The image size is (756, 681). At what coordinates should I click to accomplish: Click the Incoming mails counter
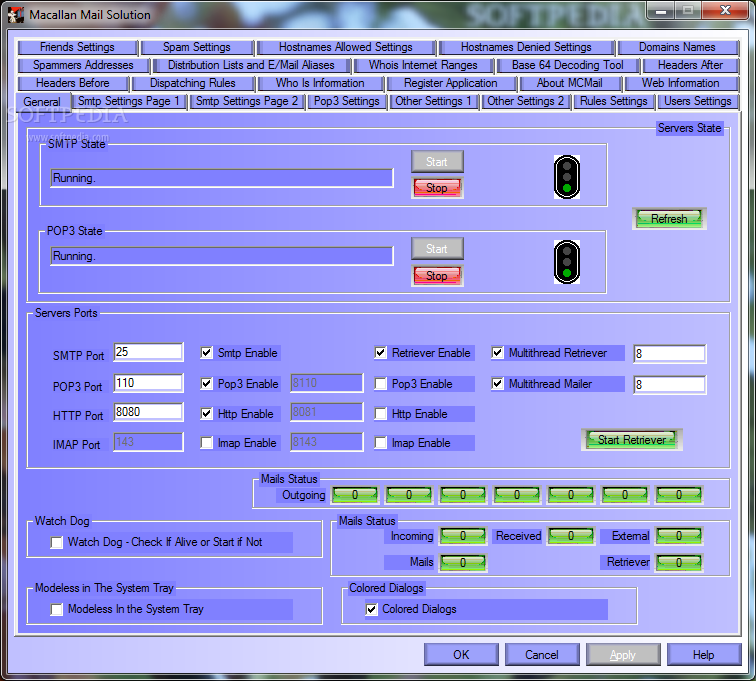[x=463, y=536]
